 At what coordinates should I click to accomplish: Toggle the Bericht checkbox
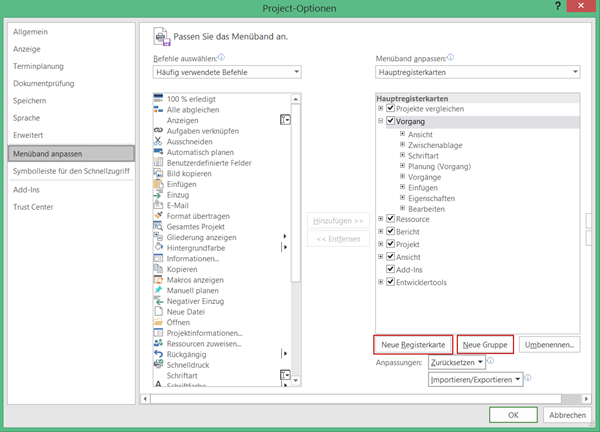pyautogui.click(x=390, y=231)
